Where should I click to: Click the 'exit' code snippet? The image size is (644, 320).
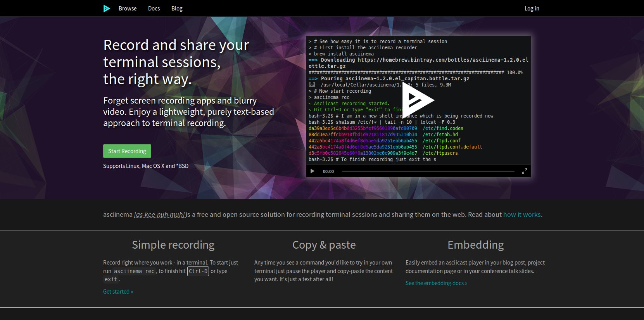pyautogui.click(x=111, y=279)
